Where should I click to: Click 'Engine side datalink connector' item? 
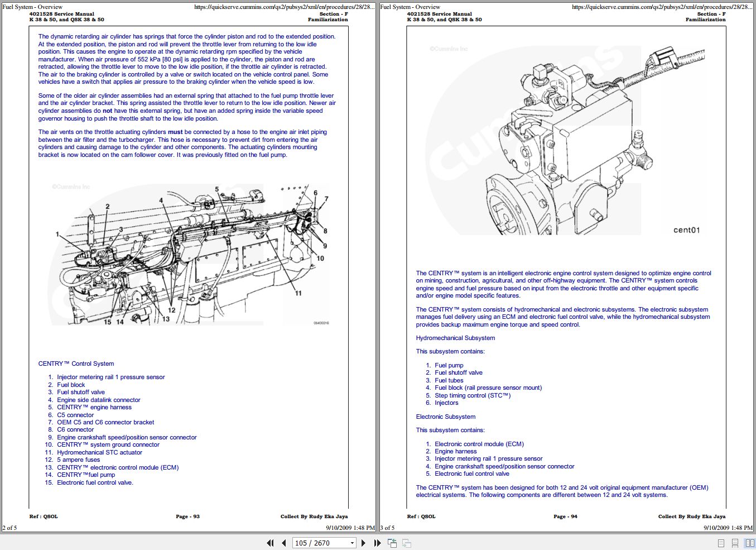(99, 400)
